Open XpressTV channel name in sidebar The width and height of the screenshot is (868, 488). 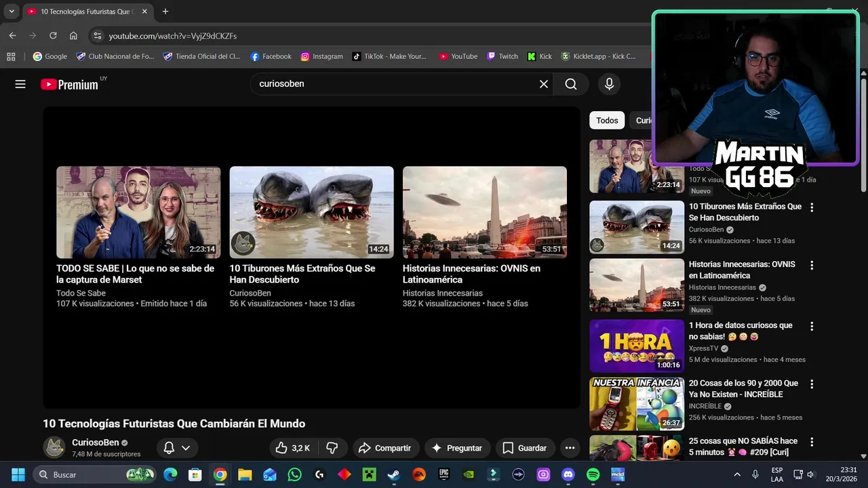point(703,348)
